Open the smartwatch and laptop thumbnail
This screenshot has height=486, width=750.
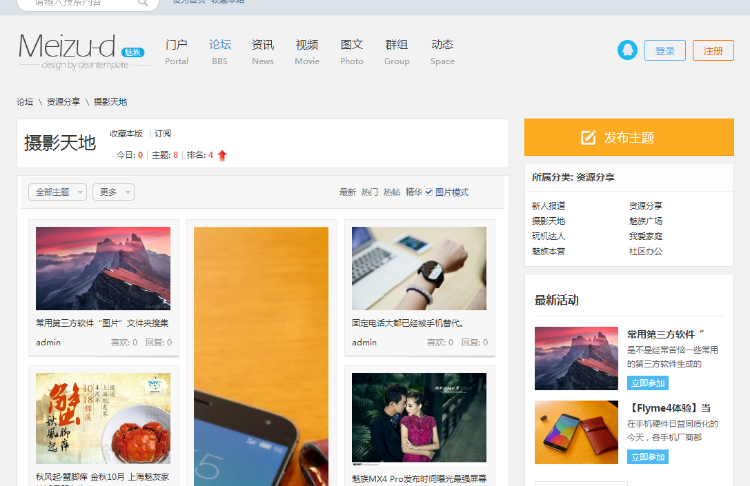(419, 268)
